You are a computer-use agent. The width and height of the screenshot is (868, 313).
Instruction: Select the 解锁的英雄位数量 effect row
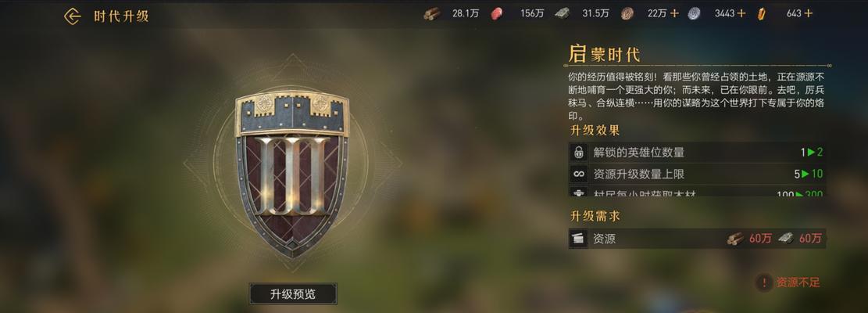tap(698, 153)
